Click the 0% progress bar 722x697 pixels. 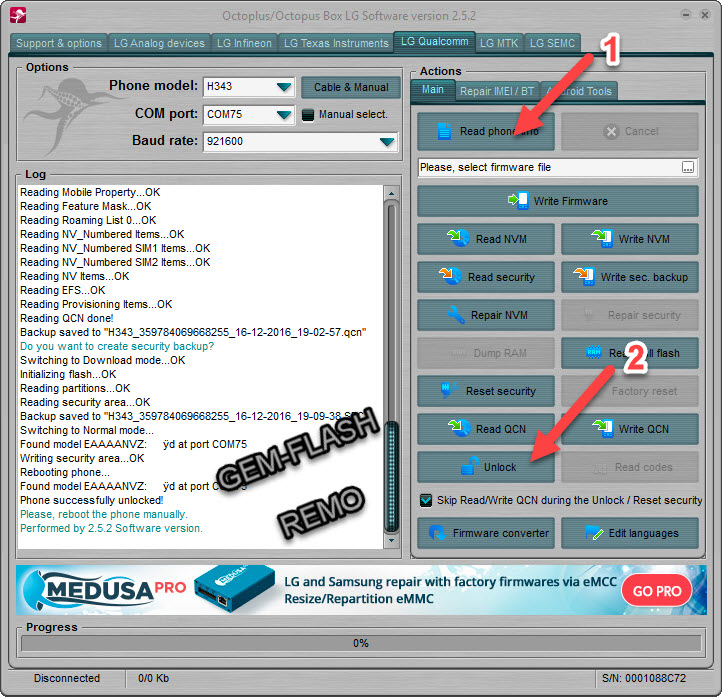coord(361,643)
